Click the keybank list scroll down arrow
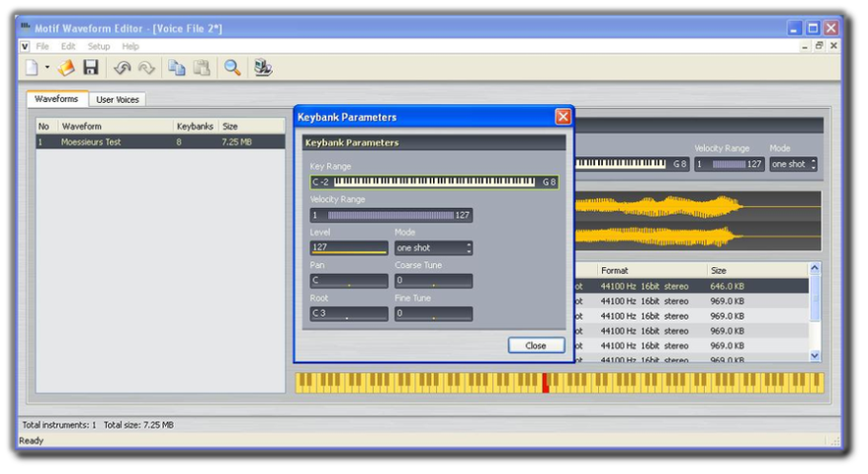868x474 pixels. pos(815,356)
